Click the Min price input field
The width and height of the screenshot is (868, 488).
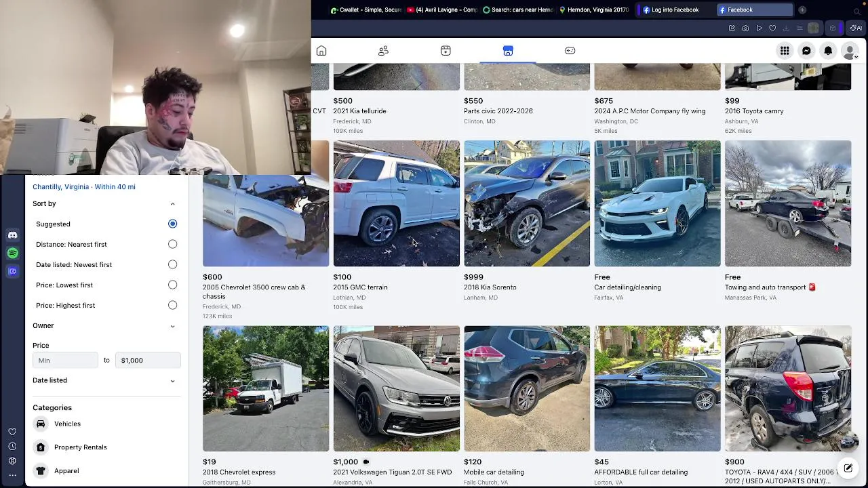pyautogui.click(x=65, y=360)
